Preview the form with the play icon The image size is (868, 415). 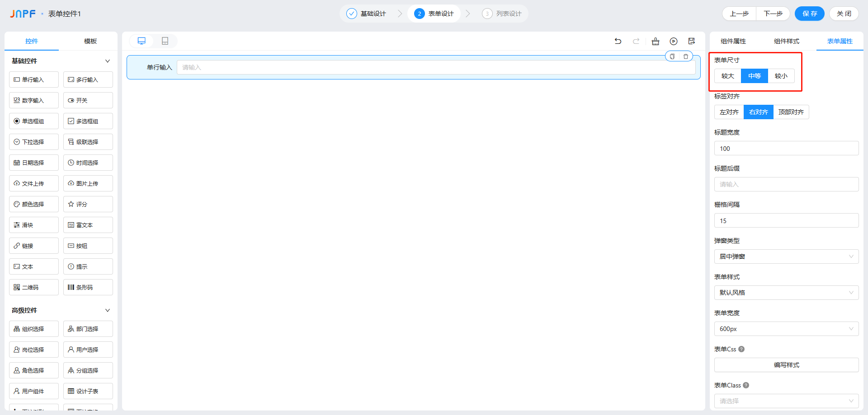tap(674, 41)
